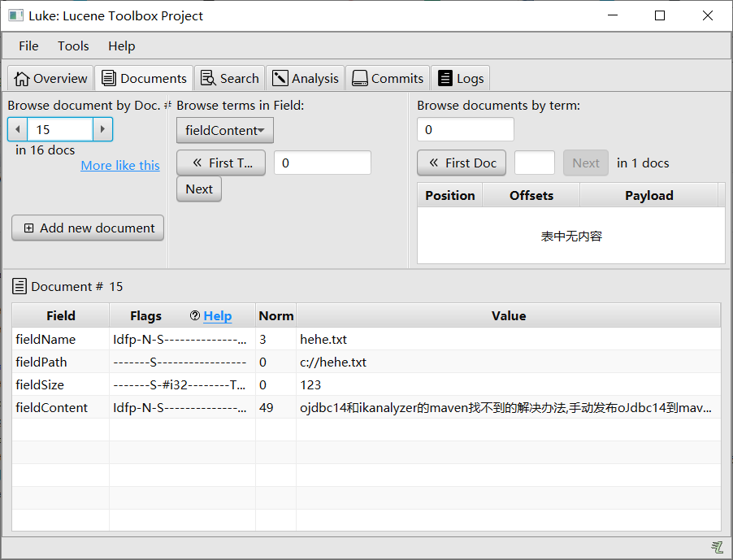Open the Help menu

click(x=122, y=46)
